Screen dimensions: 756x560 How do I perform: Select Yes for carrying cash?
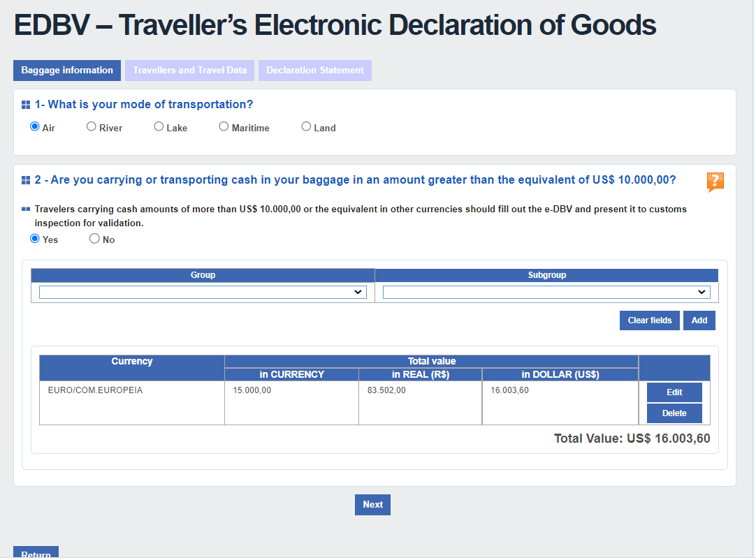coord(35,239)
